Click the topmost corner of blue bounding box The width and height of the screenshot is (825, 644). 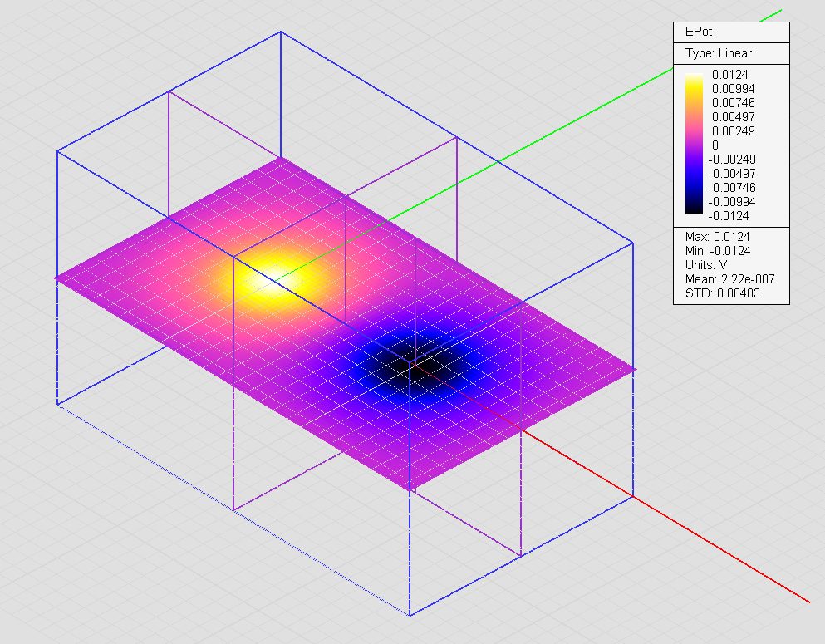(281, 32)
